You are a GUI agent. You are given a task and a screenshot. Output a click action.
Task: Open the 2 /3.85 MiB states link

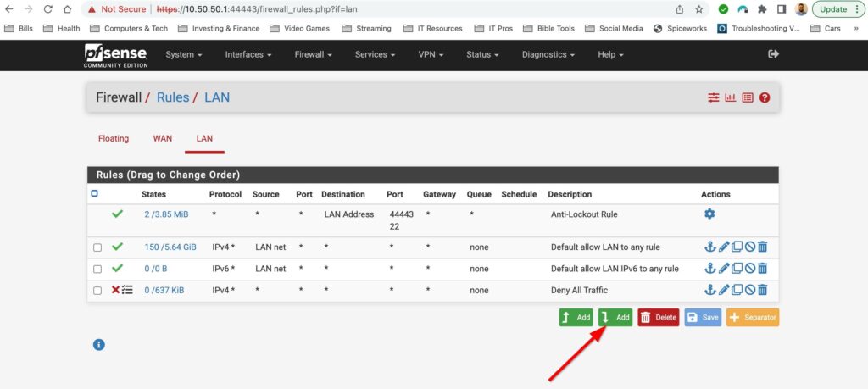pos(166,214)
